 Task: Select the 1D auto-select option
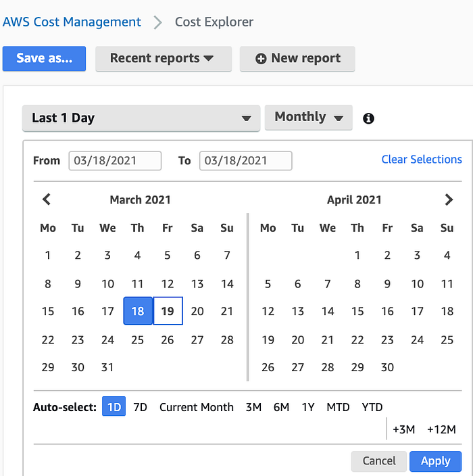pos(114,406)
